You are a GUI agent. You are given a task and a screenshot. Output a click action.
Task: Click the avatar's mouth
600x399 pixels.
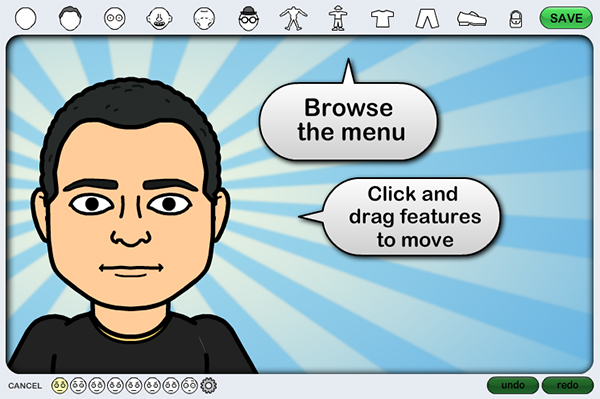131,269
